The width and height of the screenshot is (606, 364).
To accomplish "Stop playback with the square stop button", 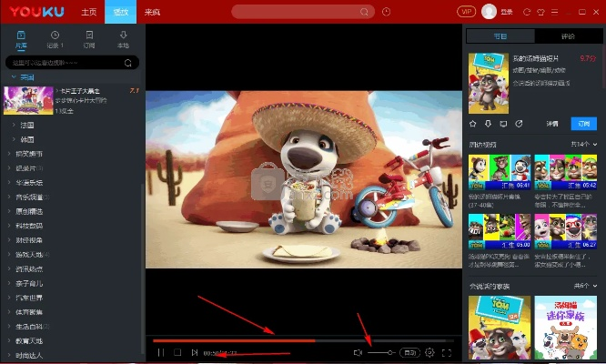I will point(177,352).
